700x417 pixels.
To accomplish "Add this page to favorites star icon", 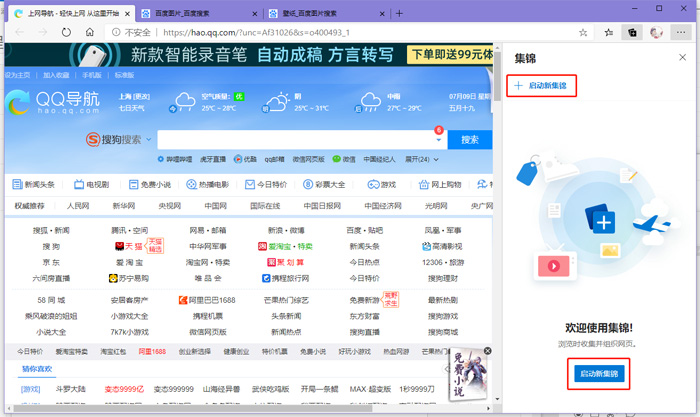I will click(x=583, y=32).
